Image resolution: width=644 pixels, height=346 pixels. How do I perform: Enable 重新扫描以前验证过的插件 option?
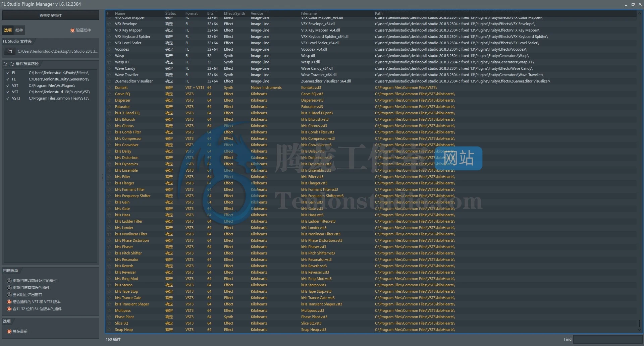coord(9,281)
